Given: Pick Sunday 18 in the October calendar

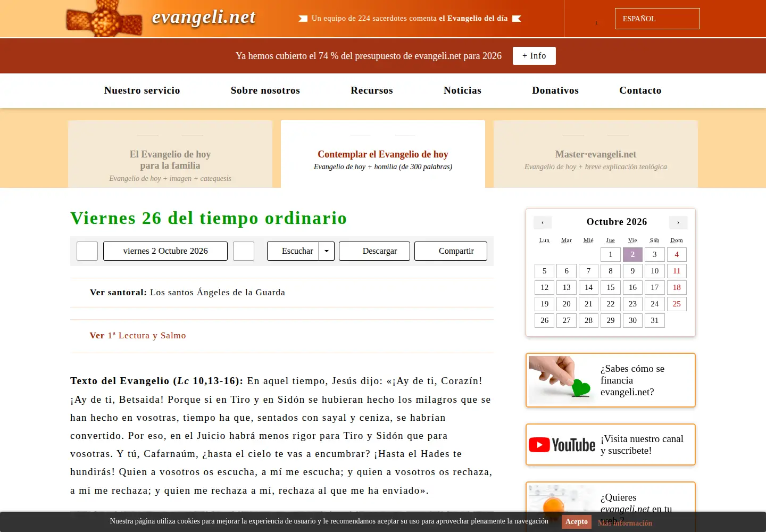Looking at the screenshot, I should pyautogui.click(x=677, y=288).
